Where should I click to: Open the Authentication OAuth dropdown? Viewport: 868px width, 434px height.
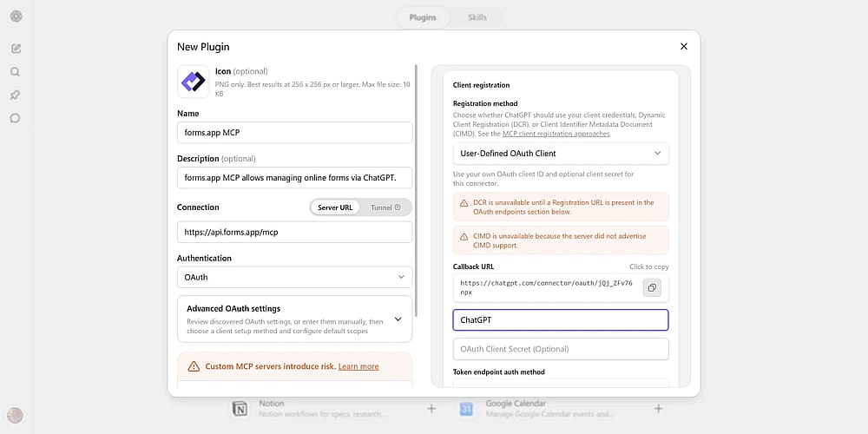click(x=294, y=278)
